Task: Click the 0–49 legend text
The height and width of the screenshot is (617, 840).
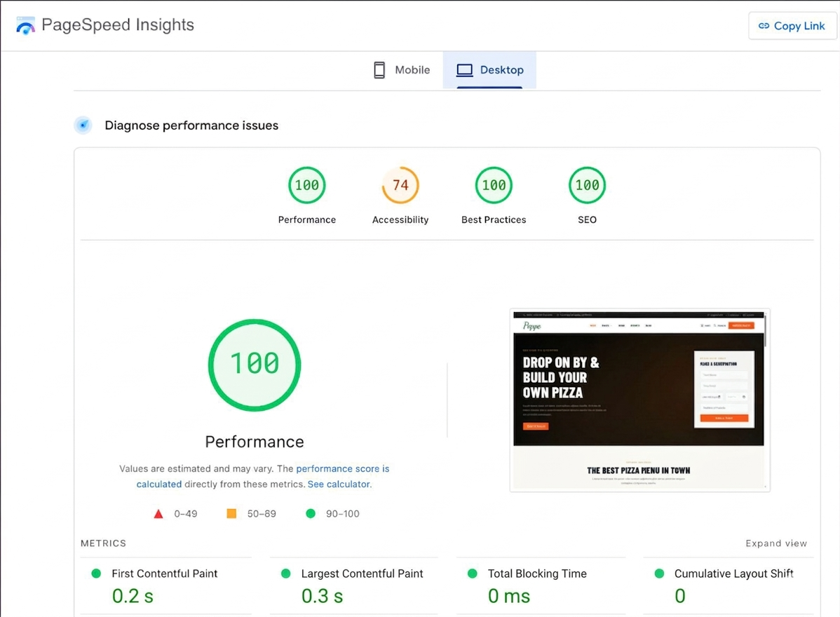Action: pos(185,514)
